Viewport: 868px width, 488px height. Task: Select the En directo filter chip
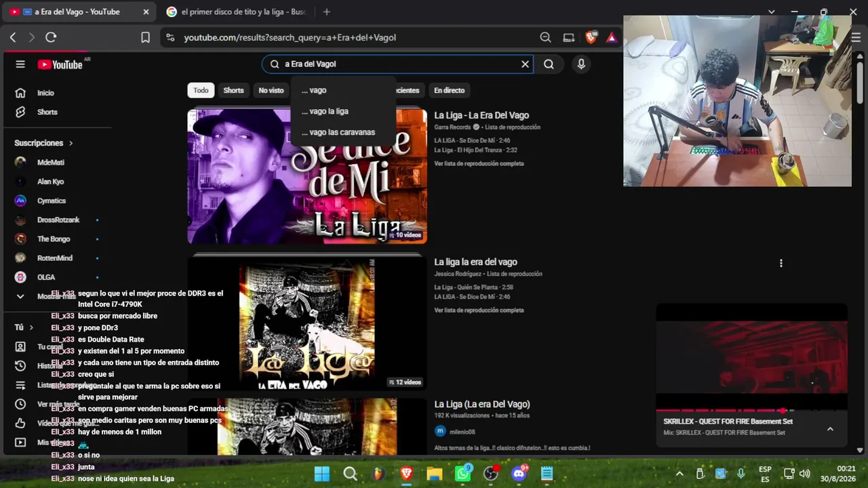coord(450,90)
